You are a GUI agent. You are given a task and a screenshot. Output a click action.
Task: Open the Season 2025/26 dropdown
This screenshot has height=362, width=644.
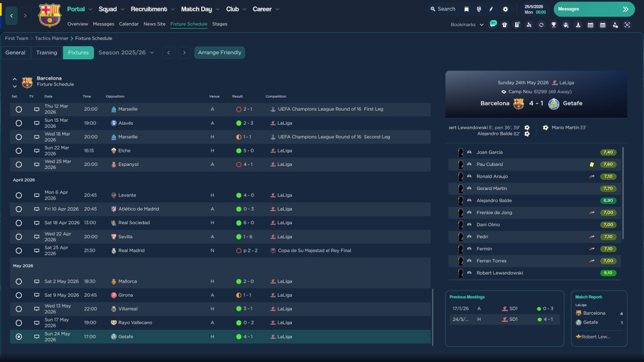(126, 53)
